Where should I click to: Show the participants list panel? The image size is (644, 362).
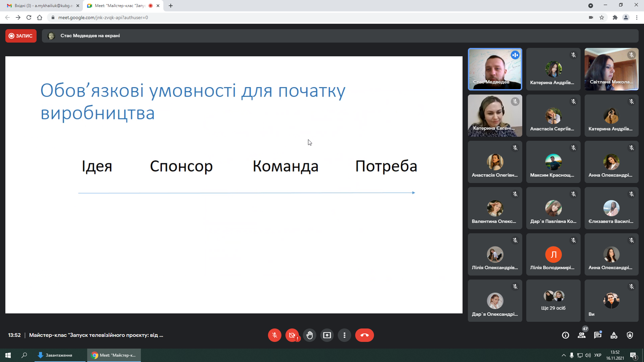click(582, 335)
